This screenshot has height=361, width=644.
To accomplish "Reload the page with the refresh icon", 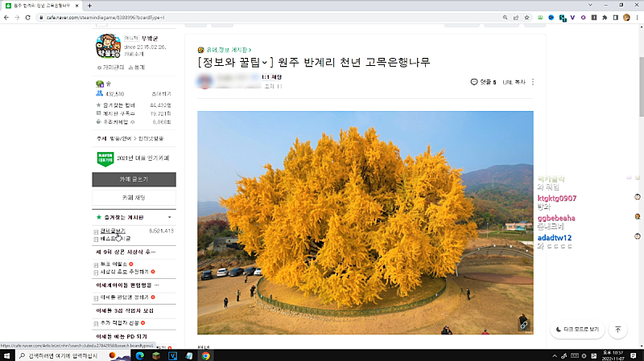I will click(x=27, y=18).
